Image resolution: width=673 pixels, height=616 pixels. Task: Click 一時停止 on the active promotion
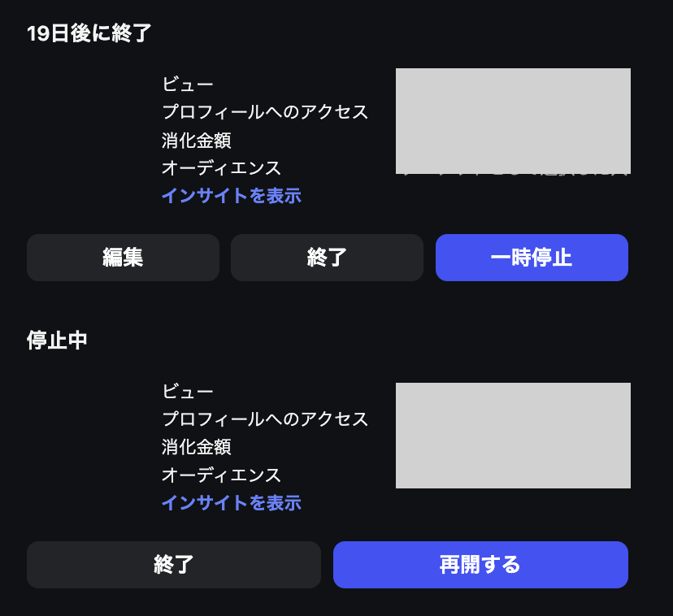[x=532, y=258]
